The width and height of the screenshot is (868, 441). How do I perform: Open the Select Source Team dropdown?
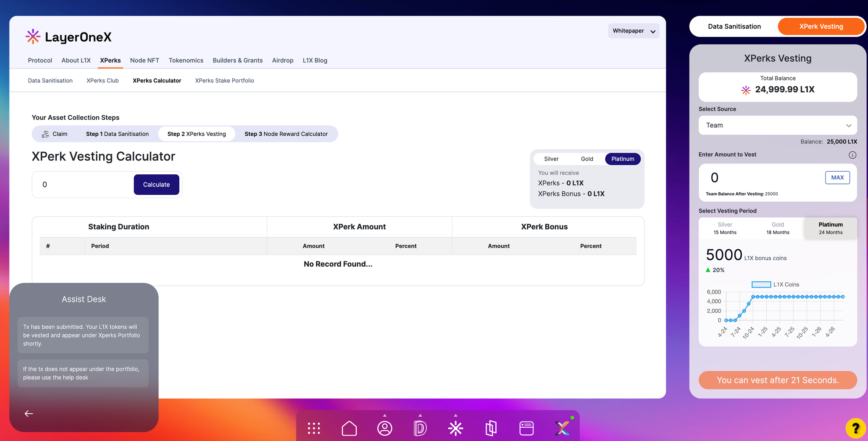(x=778, y=125)
